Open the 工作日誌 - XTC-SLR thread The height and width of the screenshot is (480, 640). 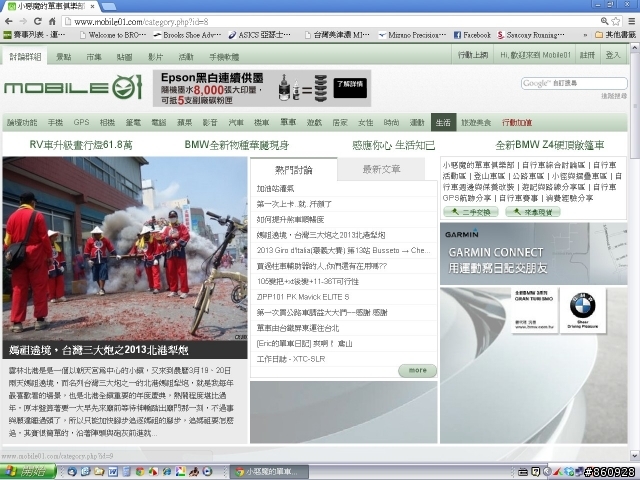291,359
